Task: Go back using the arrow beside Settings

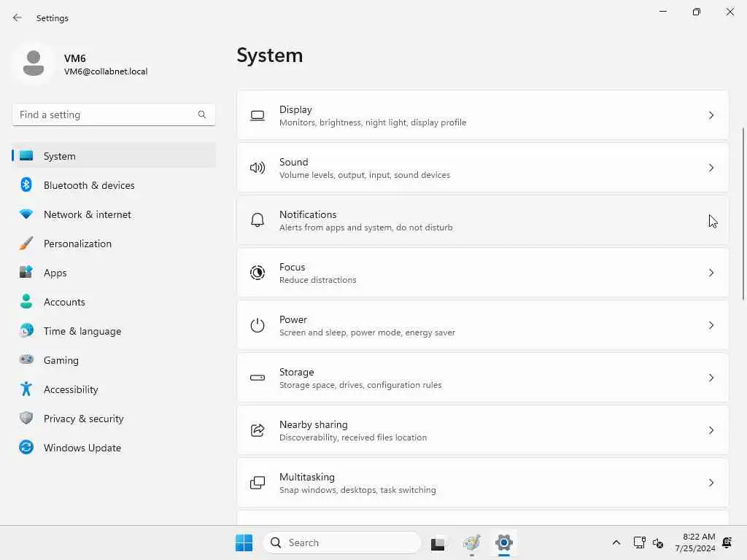Action: click(18, 17)
